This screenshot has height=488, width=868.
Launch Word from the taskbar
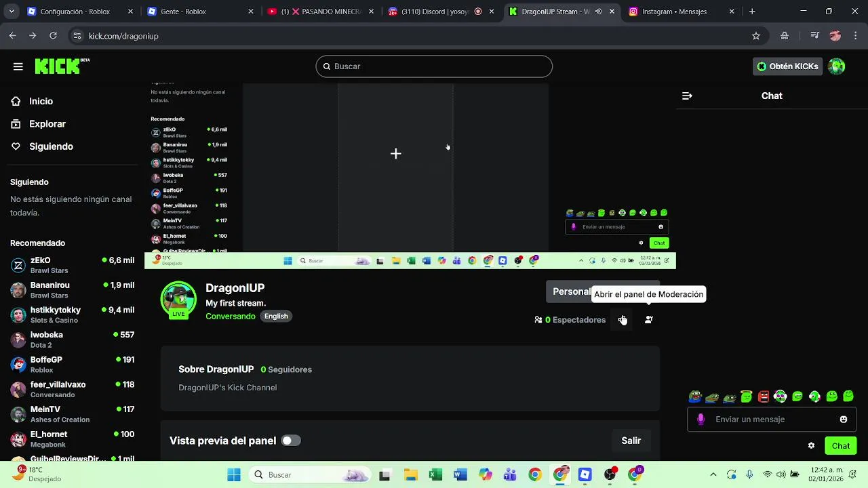click(x=460, y=475)
